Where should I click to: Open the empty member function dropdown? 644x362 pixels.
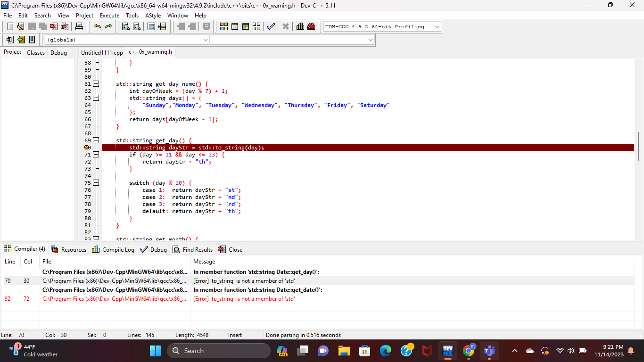292,40
